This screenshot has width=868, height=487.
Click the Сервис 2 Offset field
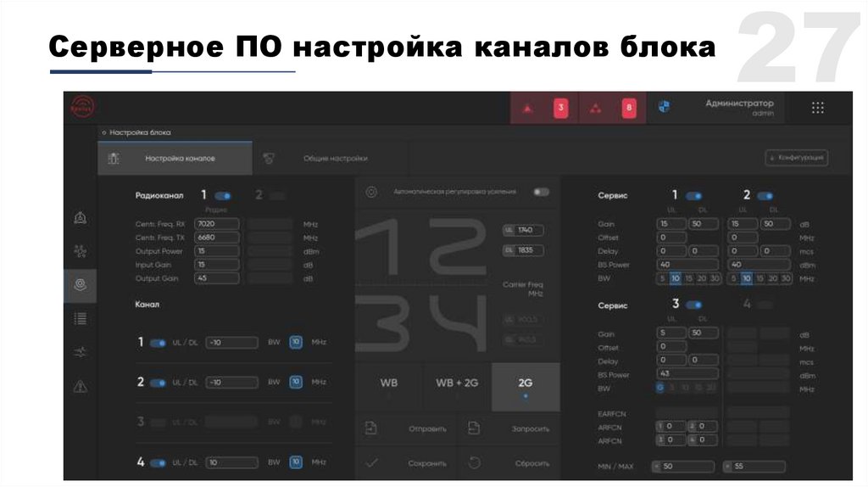[743, 238]
